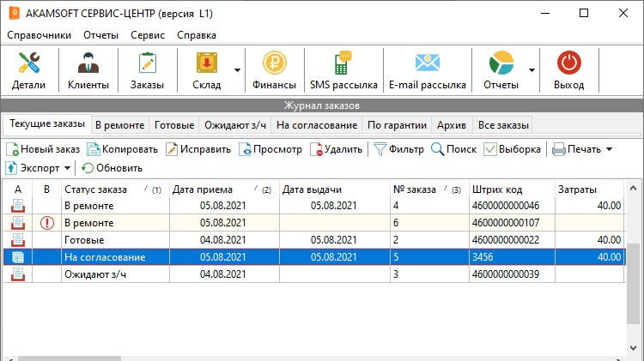The height and width of the screenshot is (361, 644).
Task: Click the document icon in the Готовые row
Action: click(x=18, y=240)
